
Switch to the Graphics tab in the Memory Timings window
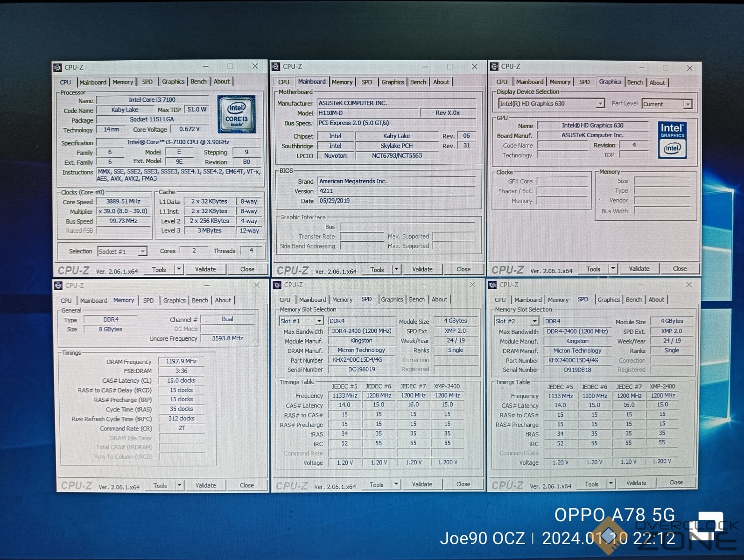(x=175, y=301)
